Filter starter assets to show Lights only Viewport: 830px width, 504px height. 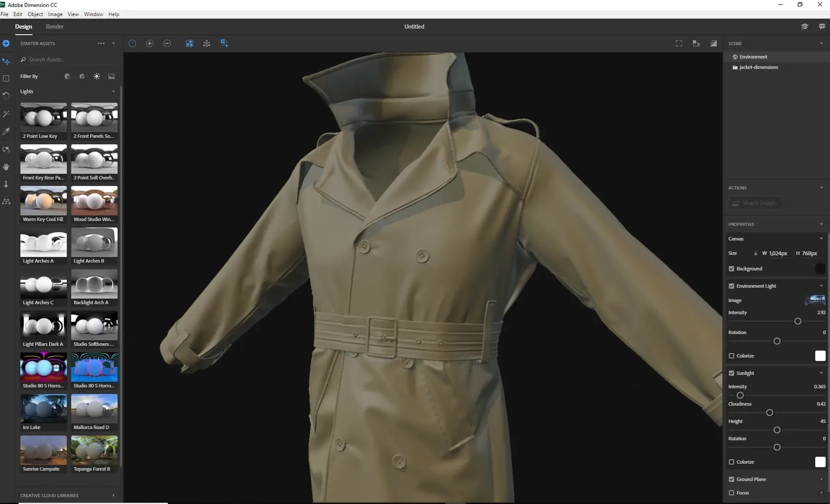point(97,76)
